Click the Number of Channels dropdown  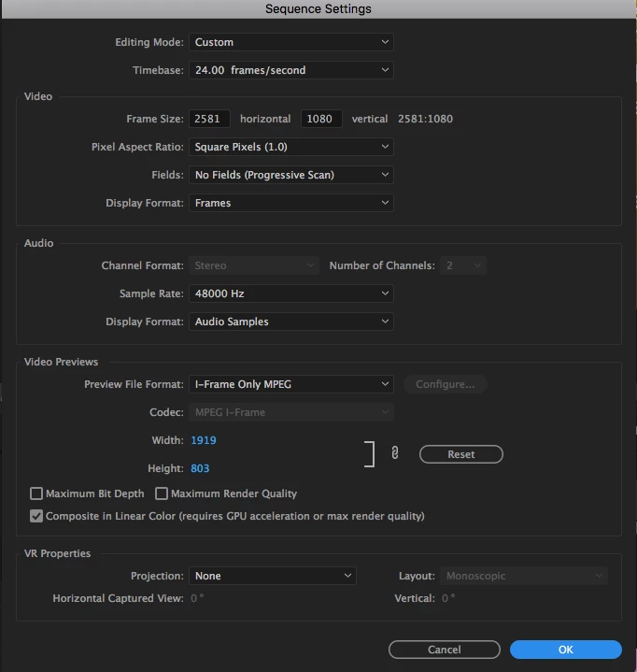click(x=463, y=265)
